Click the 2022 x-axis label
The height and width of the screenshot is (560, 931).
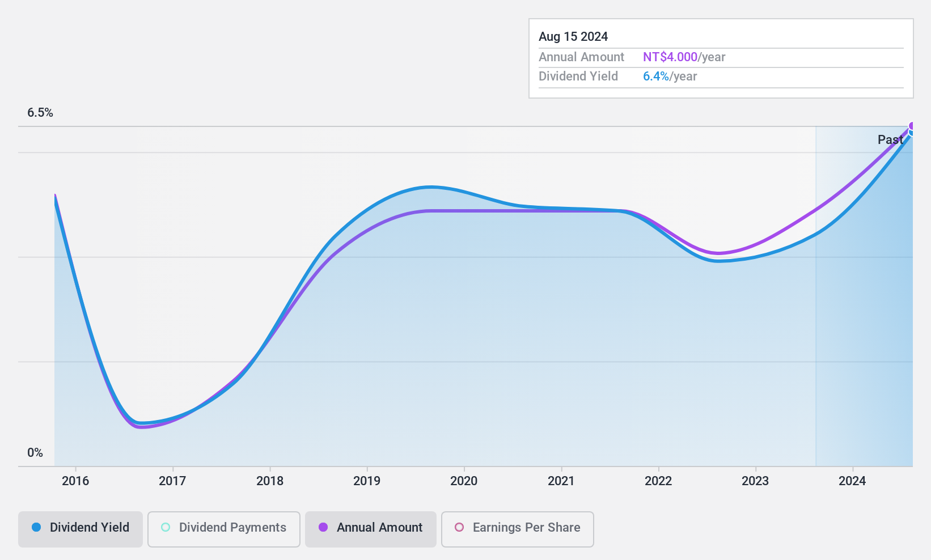point(658,481)
